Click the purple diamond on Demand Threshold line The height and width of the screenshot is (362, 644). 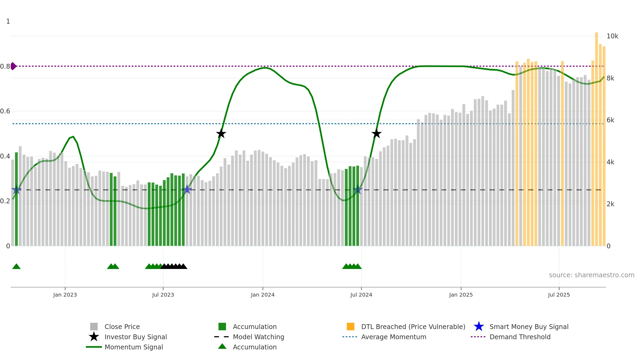coord(13,66)
